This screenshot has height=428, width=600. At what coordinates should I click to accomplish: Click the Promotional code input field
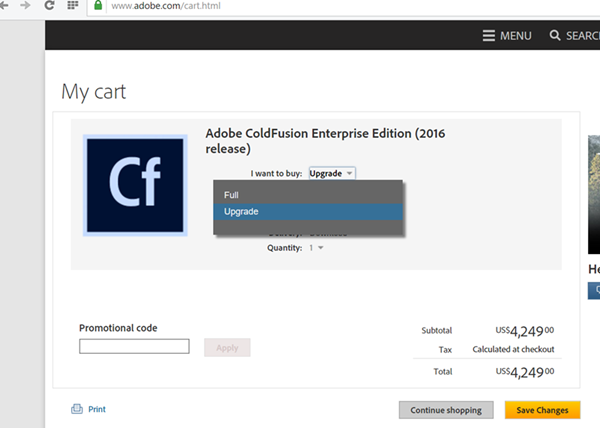134,346
